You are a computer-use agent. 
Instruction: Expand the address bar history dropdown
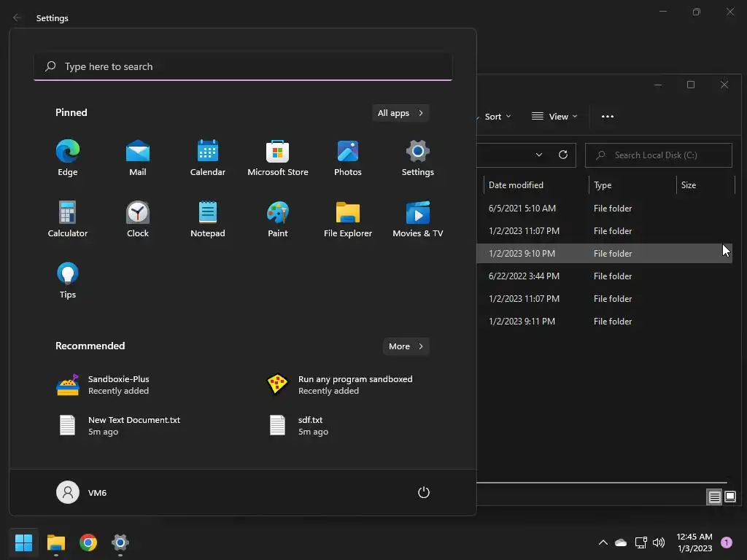pyautogui.click(x=539, y=155)
